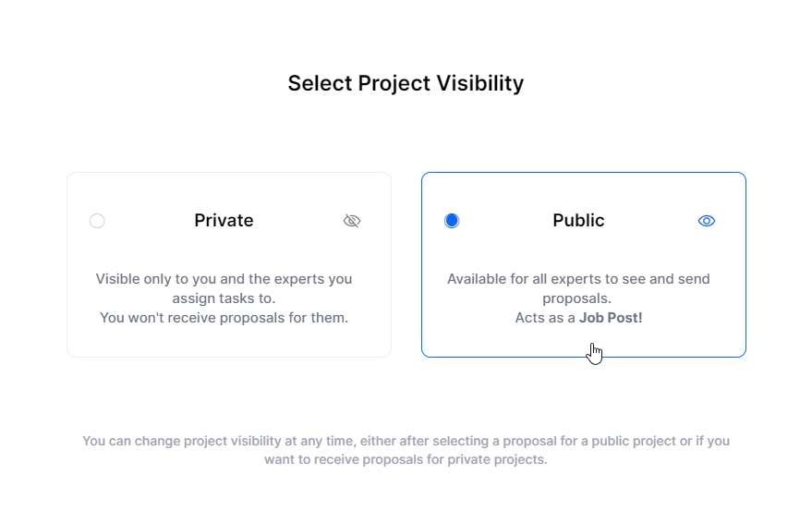The width and height of the screenshot is (812, 523).
Task: Click the 'Select Project Visibility' heading
Action: [x=406, y=83]
